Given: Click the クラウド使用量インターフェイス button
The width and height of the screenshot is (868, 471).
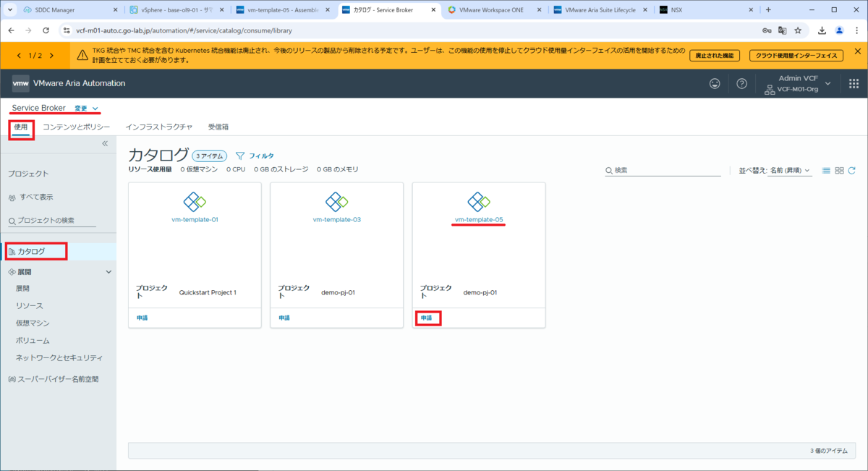Looking at the screenshot, I should pos(796,56).
